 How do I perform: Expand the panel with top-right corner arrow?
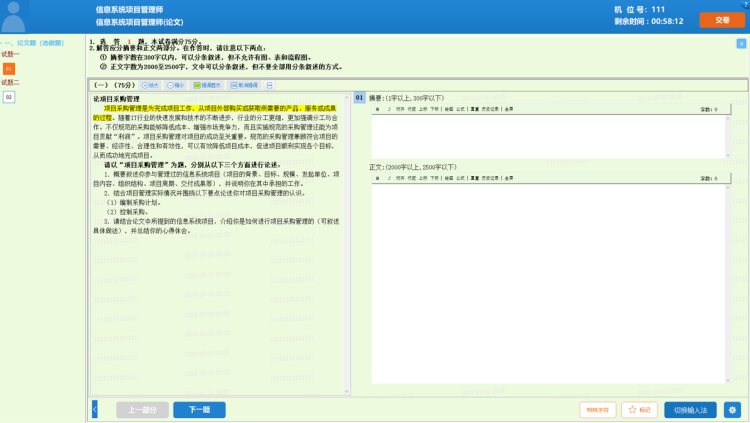pyautogui.click(x=741, y=44)
